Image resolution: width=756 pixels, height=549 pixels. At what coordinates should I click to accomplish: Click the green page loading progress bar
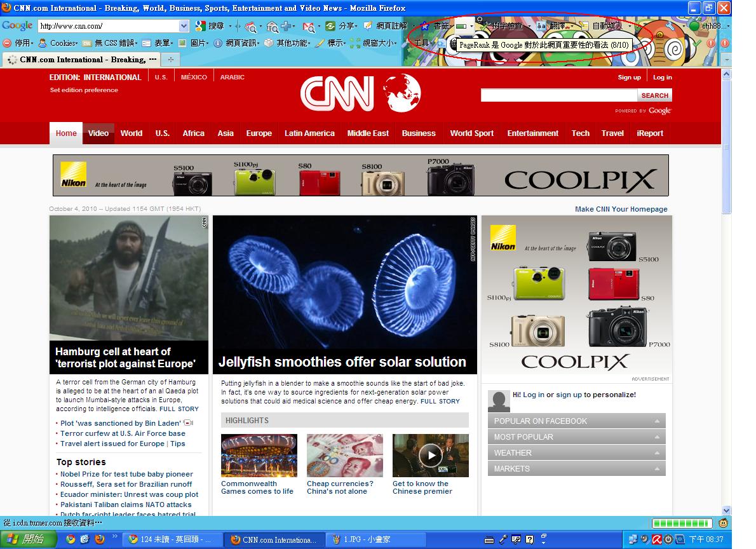[682, 523]
